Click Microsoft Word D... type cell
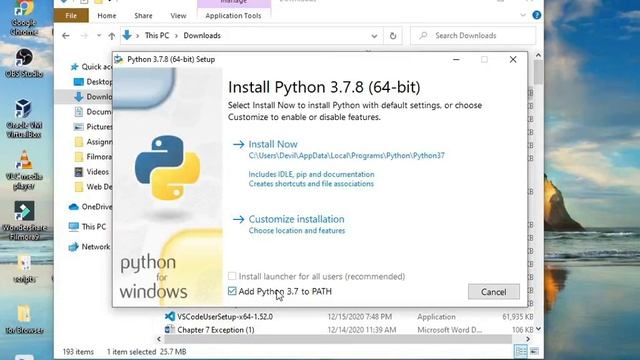 (x=450, y=329)
